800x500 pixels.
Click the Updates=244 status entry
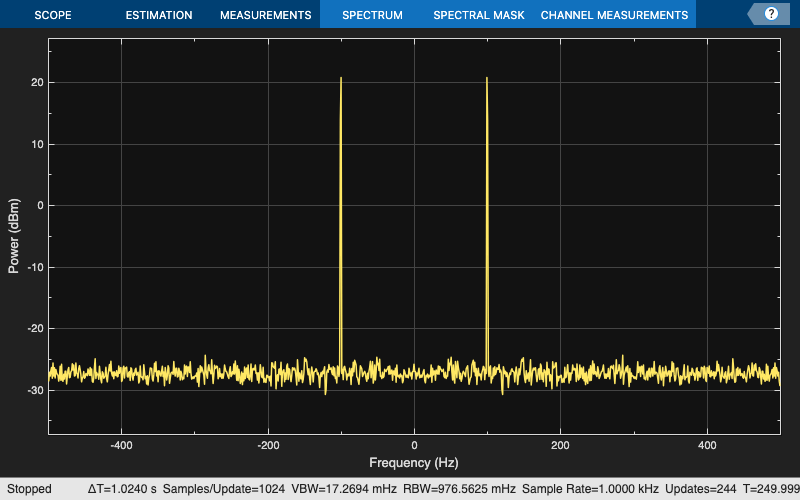[x=701, y=489]
